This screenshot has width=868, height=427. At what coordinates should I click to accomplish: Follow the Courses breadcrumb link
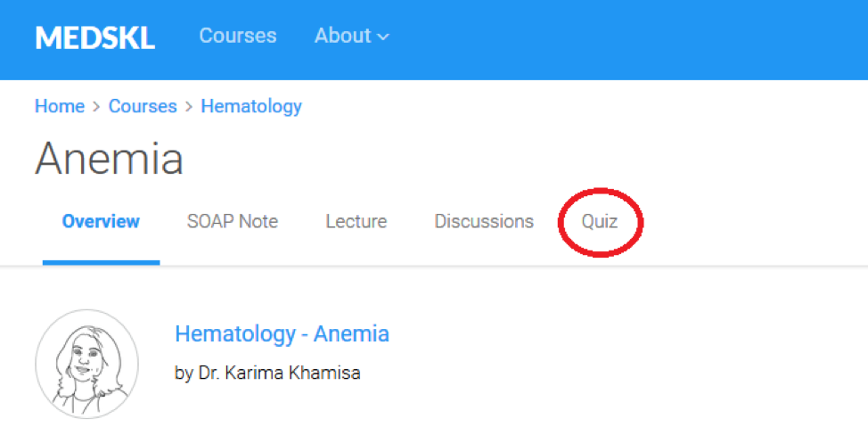click(x=143, y=106)
